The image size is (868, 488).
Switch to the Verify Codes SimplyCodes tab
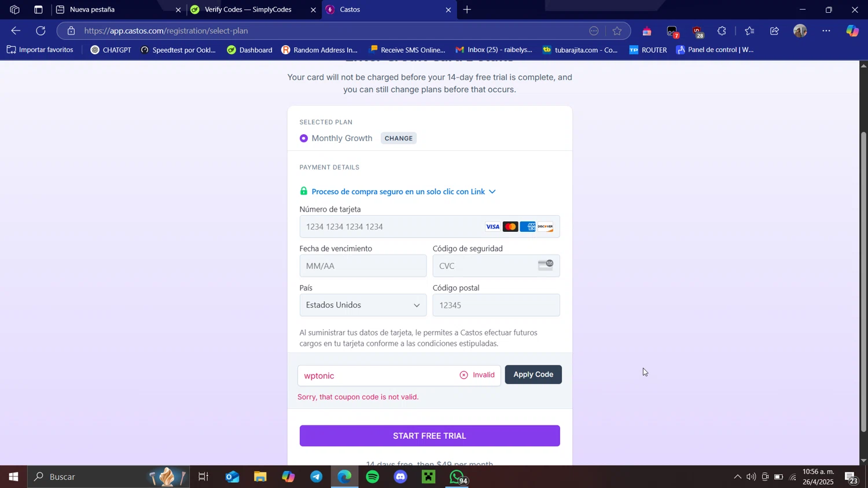coord(255,10)
